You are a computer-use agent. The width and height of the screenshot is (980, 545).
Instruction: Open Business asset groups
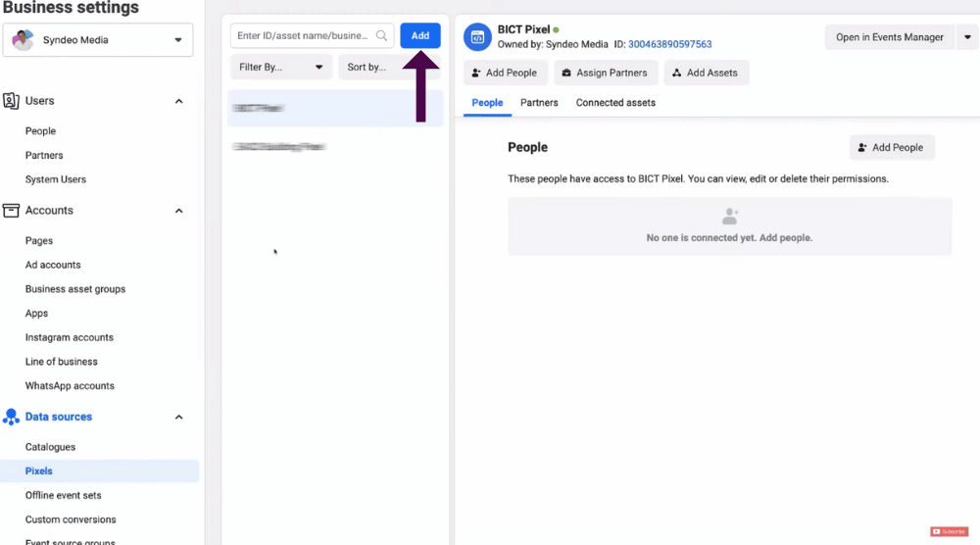click(75, 289)
